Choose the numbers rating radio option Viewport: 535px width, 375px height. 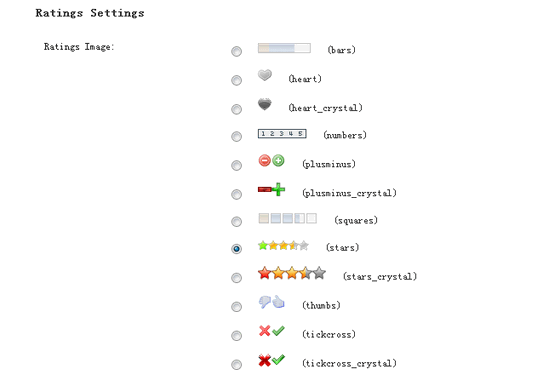pos(236,136)
